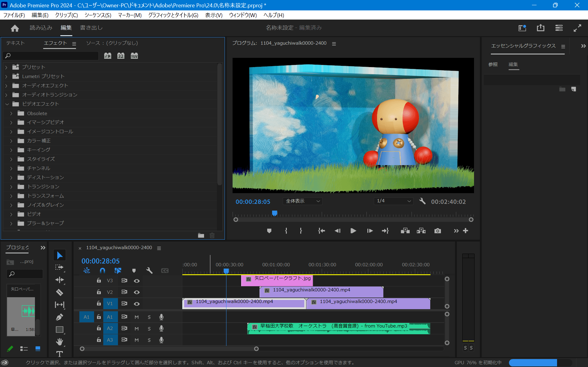Select the Hand tool
588x367 pixels.
point(59,342)
